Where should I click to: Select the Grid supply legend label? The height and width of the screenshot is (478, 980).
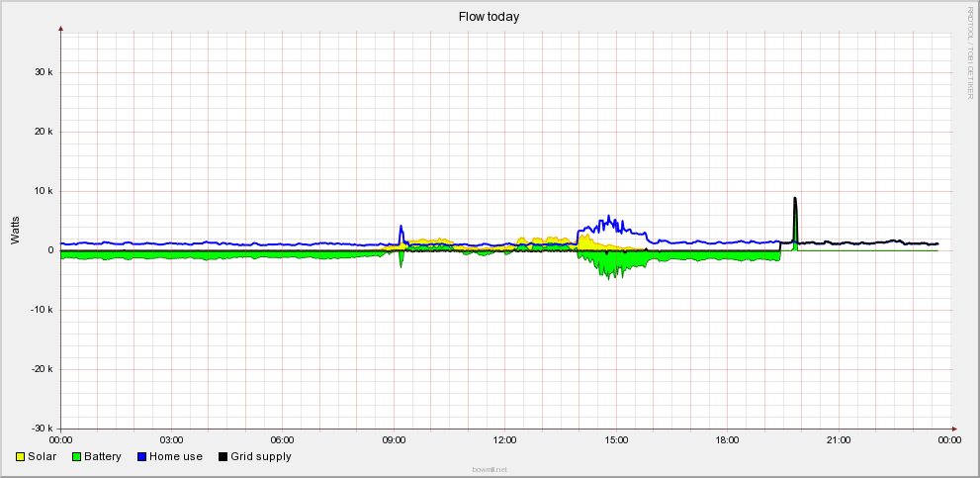261,456
